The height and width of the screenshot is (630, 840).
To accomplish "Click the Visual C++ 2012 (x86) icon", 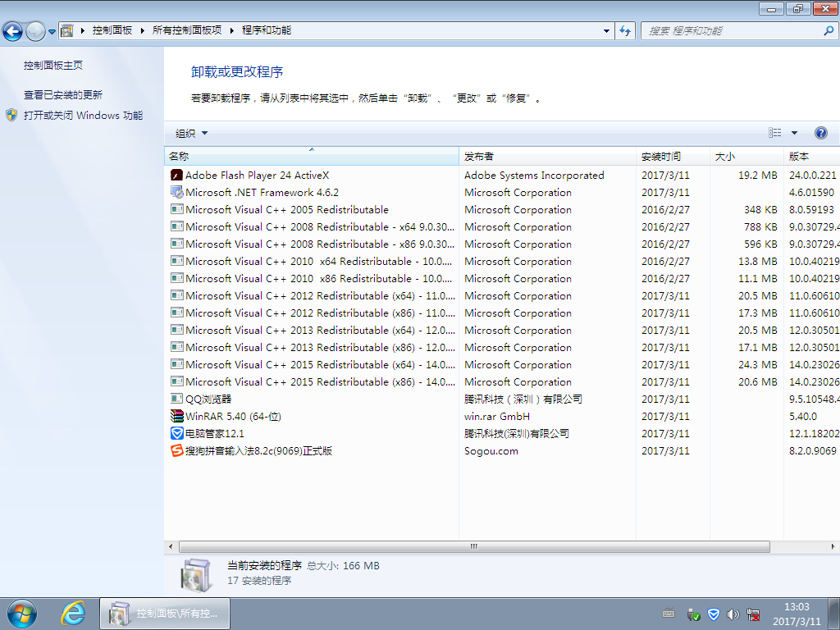I will click(177, 313).
